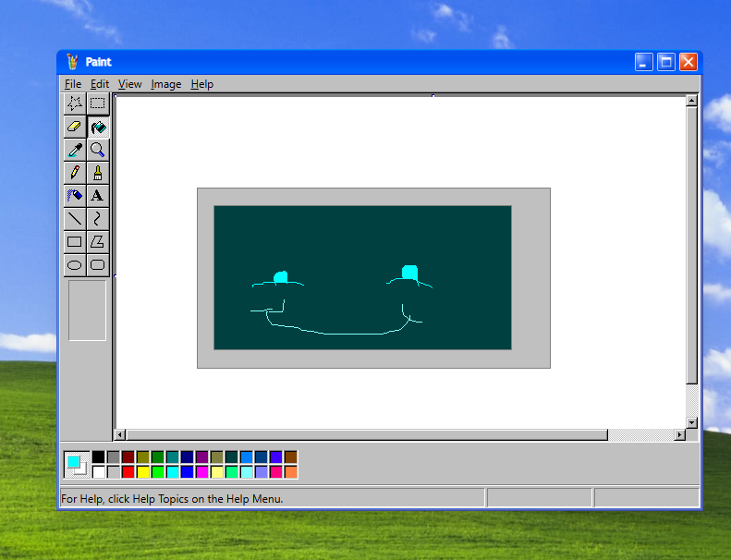Minimize the Paint window
Screen dimensions: 731x560
pyautogui.click(x=643, y=62)
